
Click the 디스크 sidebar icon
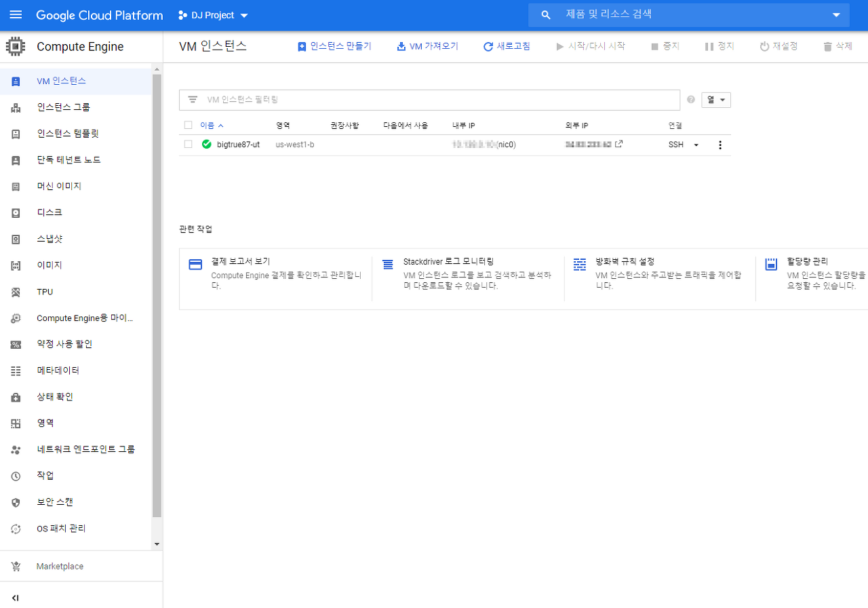16,213
